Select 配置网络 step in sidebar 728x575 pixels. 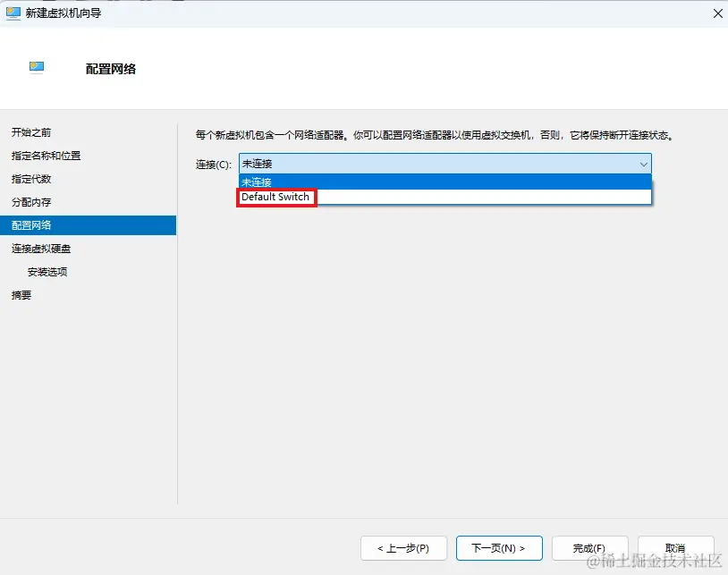tap(89, 225)
